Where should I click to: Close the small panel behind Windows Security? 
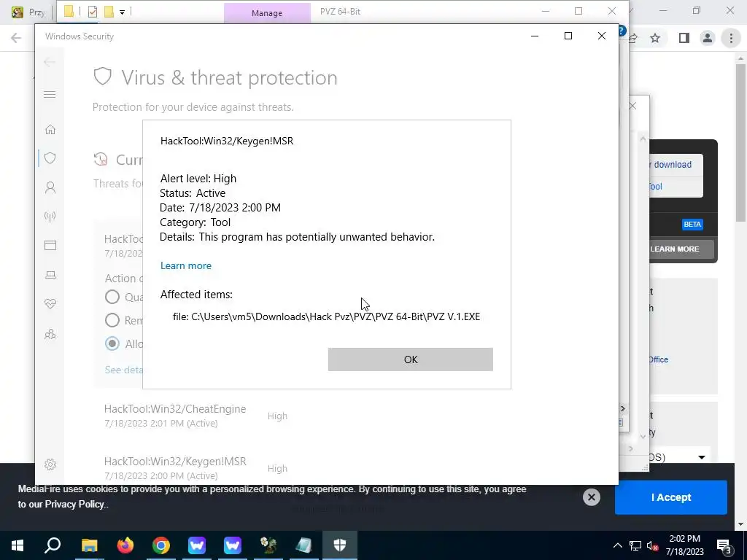point(632,106)
